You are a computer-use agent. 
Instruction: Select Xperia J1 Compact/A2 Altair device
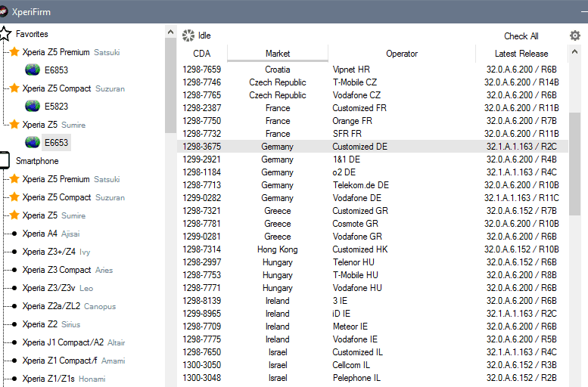tap(73, 342)
